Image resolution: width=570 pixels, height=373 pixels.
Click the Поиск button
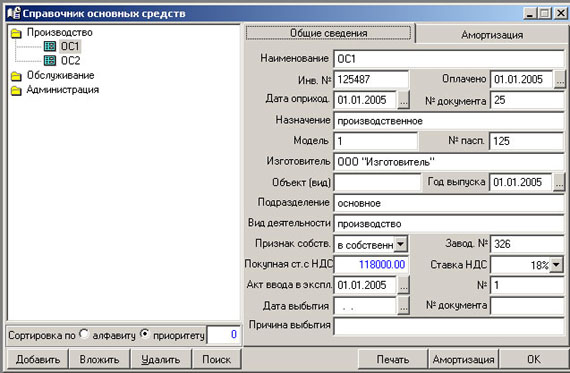[217, 360]
